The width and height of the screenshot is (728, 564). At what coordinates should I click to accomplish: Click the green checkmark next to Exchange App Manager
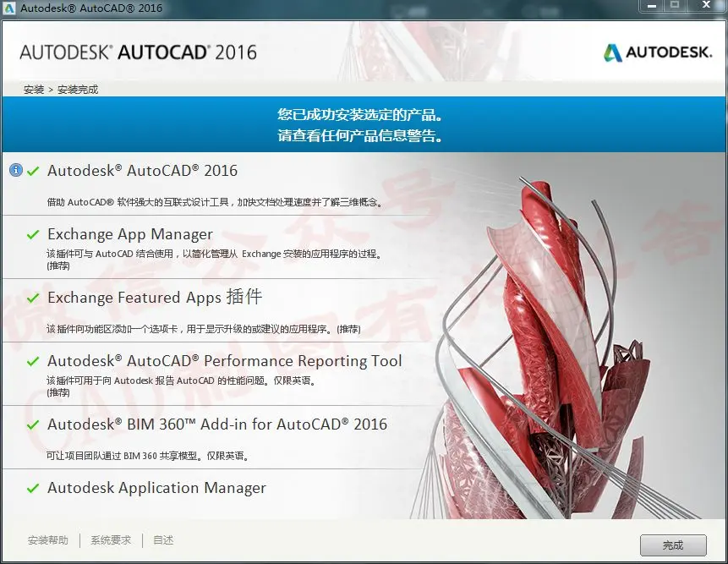[x=33, y=234]
